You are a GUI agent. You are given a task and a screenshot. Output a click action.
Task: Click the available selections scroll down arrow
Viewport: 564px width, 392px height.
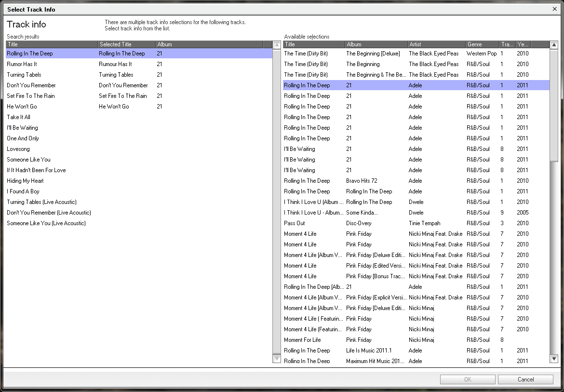pyautogui.click(x=554, y=359)
